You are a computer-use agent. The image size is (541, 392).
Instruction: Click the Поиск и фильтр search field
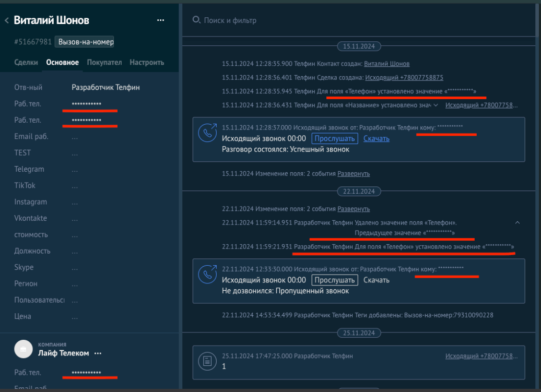pos(231,20)
